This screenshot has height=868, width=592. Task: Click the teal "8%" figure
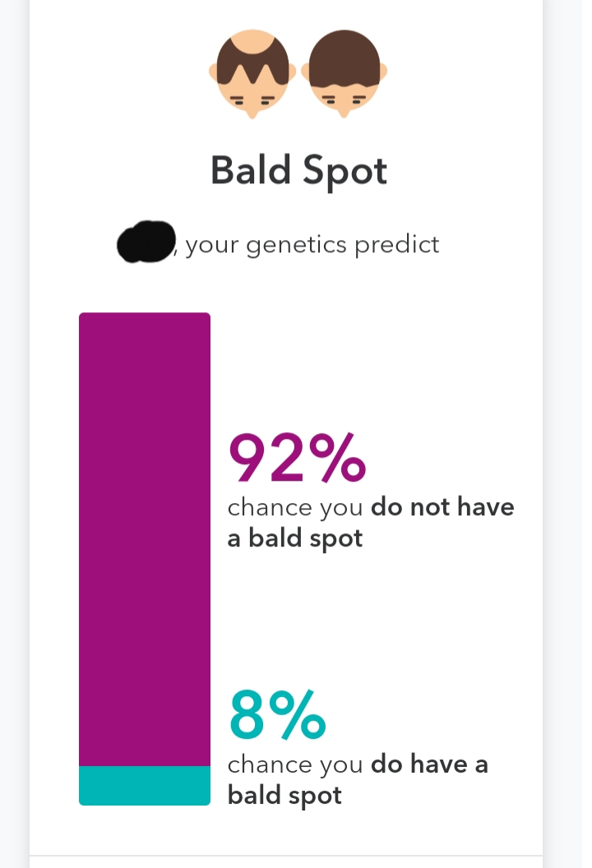[277, 714]
